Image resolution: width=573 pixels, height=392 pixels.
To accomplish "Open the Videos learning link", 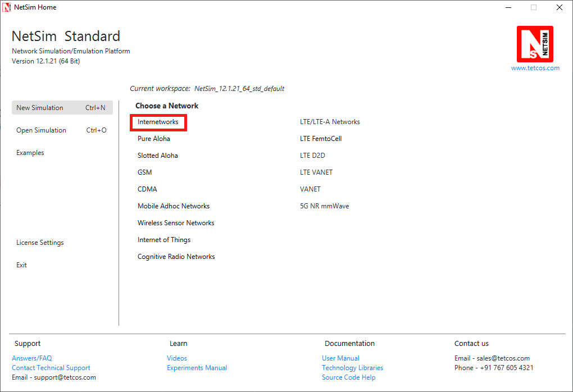I will [177, 358].
